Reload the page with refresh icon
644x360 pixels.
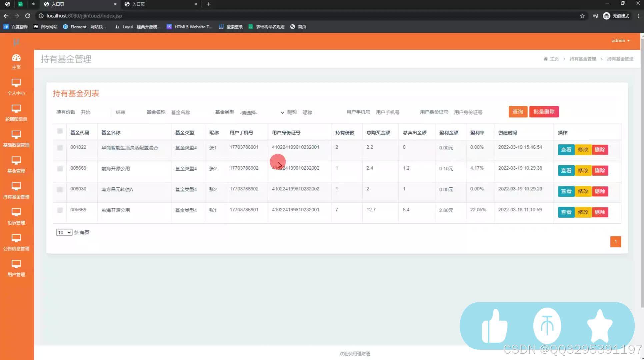click(x=28, y=16)
